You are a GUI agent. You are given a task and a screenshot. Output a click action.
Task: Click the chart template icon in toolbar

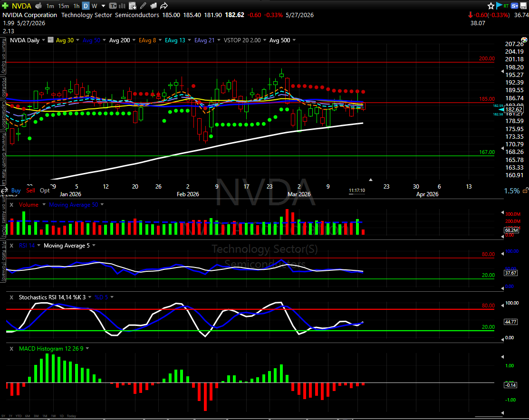click(x=113, y=6)
